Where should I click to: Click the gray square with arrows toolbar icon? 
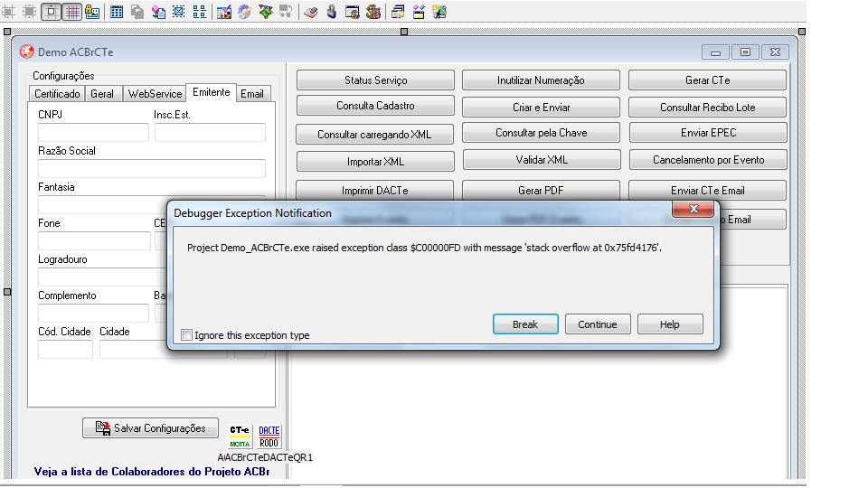pyautogui.click(x=29, y=12)
